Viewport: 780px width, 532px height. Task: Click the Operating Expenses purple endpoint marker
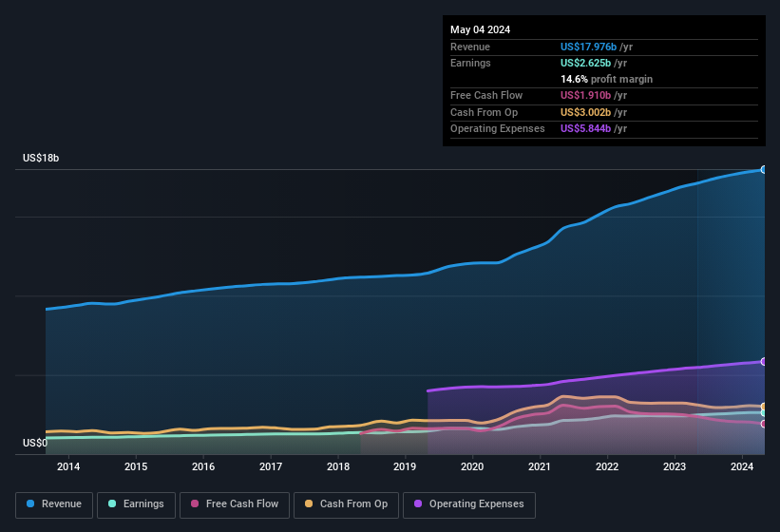pyautogui.click(x=764, y=361)
